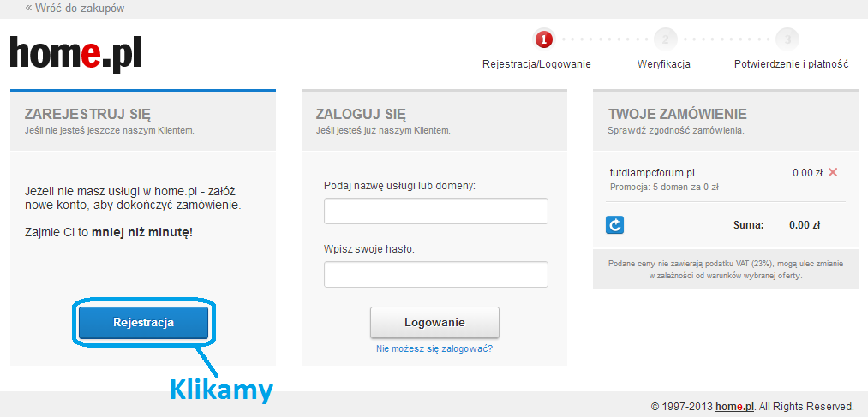Image resolution: width=868 pixels, height=417 pixels.
Task: Click the Podaj nazwę usługi lub domeny label
Action: coord(399,186)
